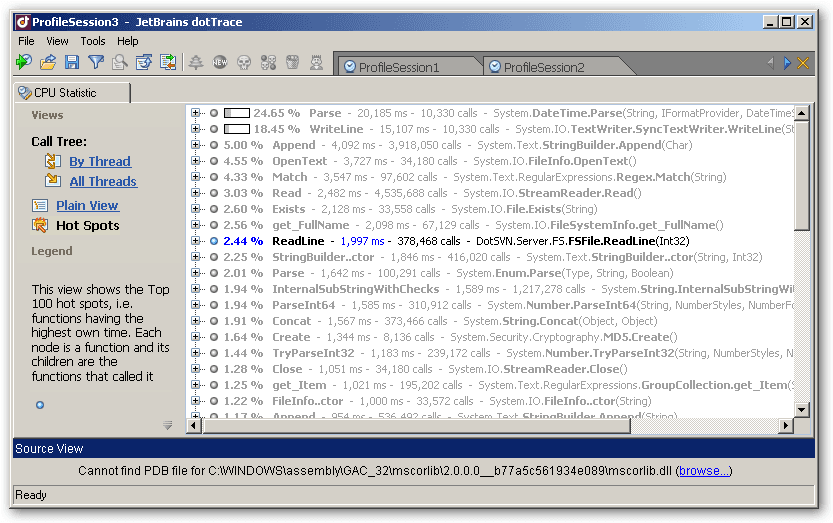
Task: Save snapshot using the floppy disk icon
Action: [72, 62]
